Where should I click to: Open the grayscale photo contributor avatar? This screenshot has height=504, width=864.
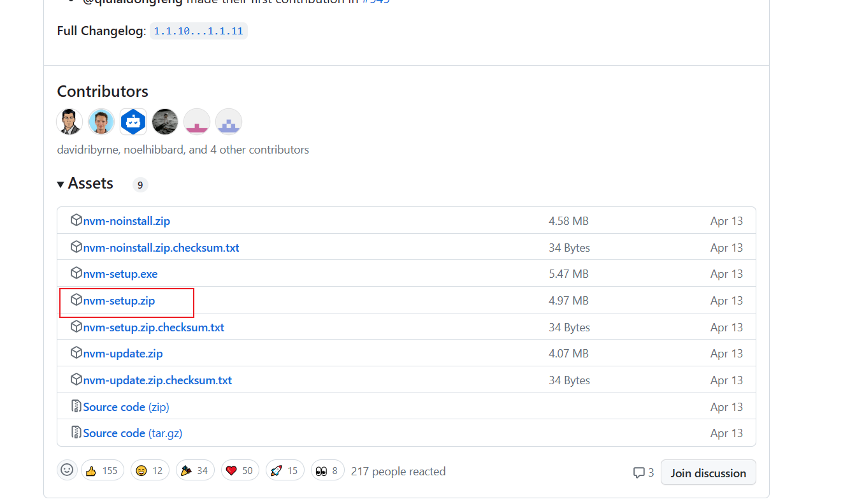(165, 122)
